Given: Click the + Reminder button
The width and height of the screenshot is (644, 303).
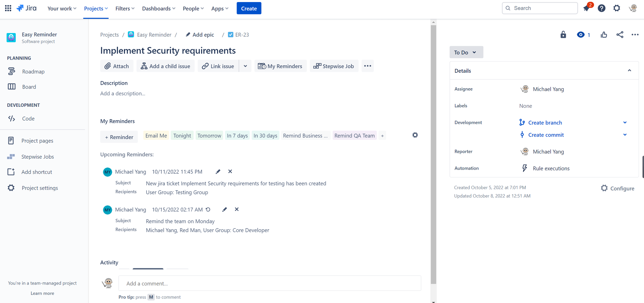Looking at the screenshot, I should tap(119, 137).
